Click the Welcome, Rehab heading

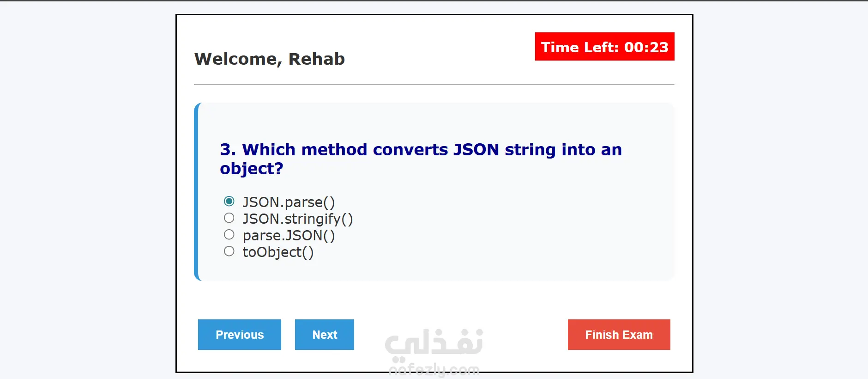tap(269, 59)
